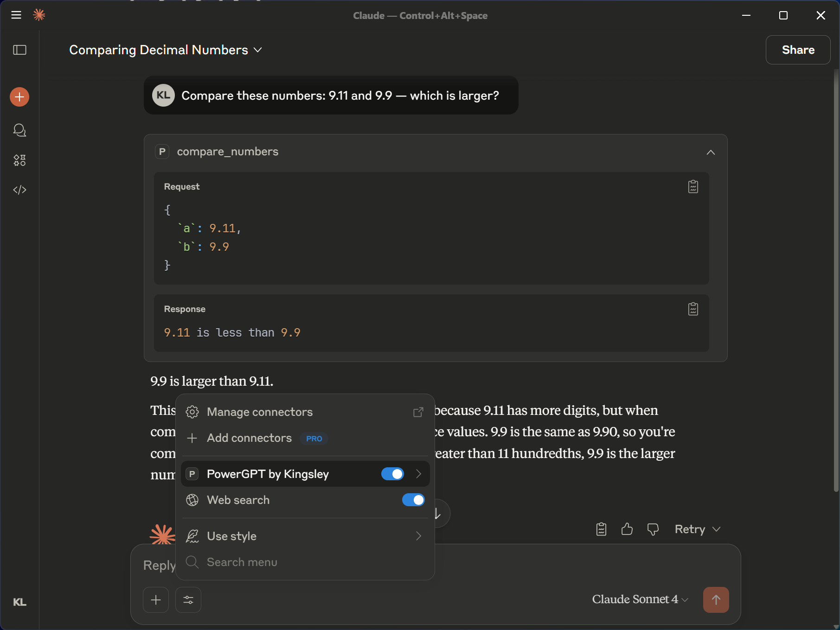The image size is (840, 630).
Task: Click the Claude starburst logo in title bar
Action: (x=39, y=15)
